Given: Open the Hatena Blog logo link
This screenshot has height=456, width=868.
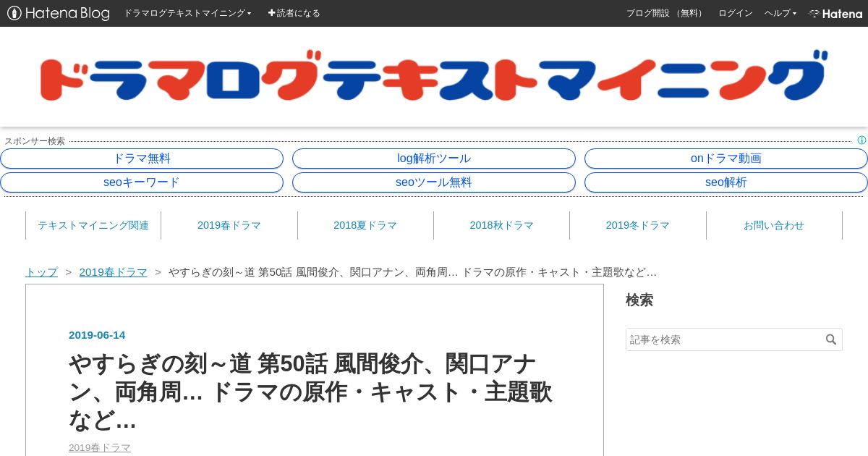Looking at the screenshot, I should [59, 13].
